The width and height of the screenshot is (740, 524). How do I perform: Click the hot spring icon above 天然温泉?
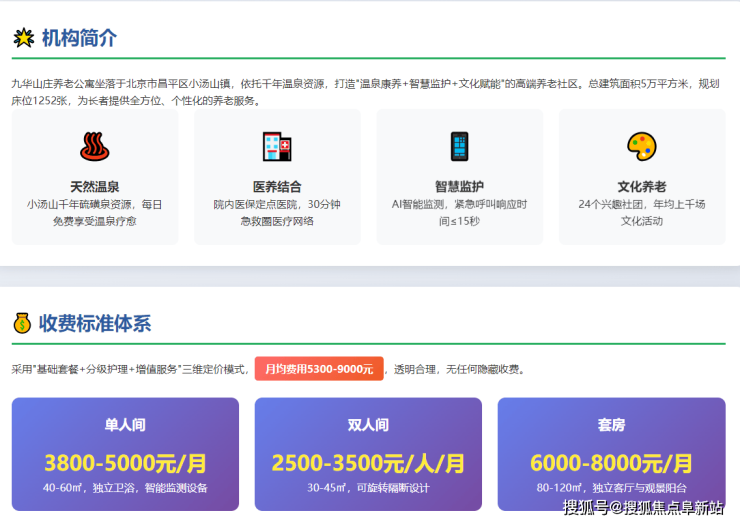[95, 147]
